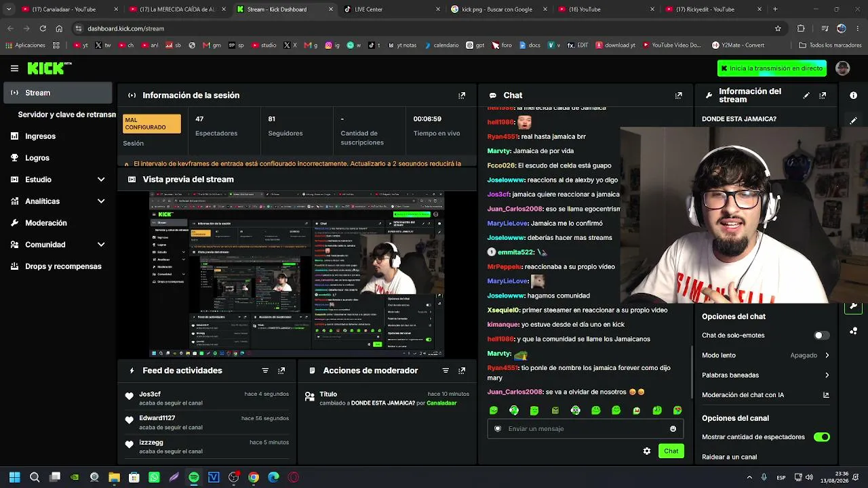Viewport: 868px width, 488px height.
Task: Show hidden system tray icons
Action: point(749,477)
